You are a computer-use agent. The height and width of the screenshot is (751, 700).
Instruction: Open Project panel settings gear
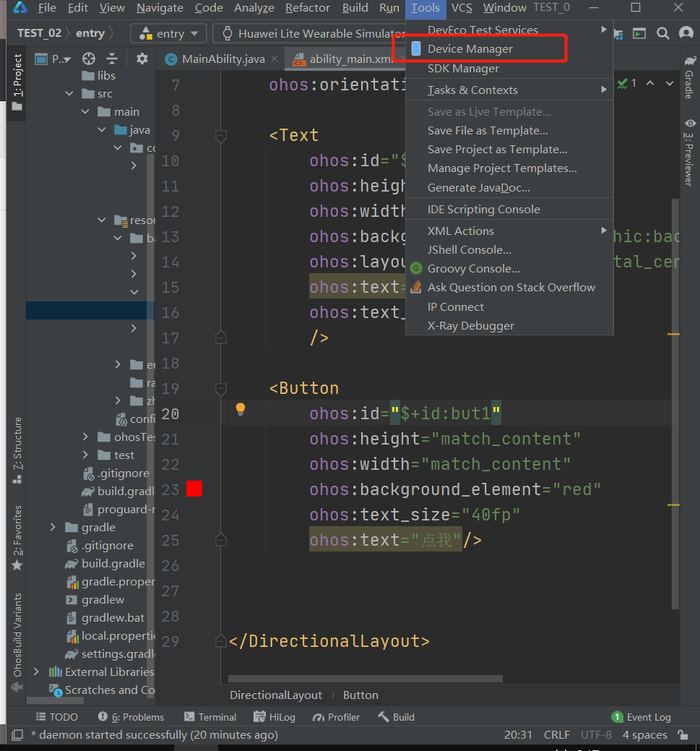(x=142, y=59)
